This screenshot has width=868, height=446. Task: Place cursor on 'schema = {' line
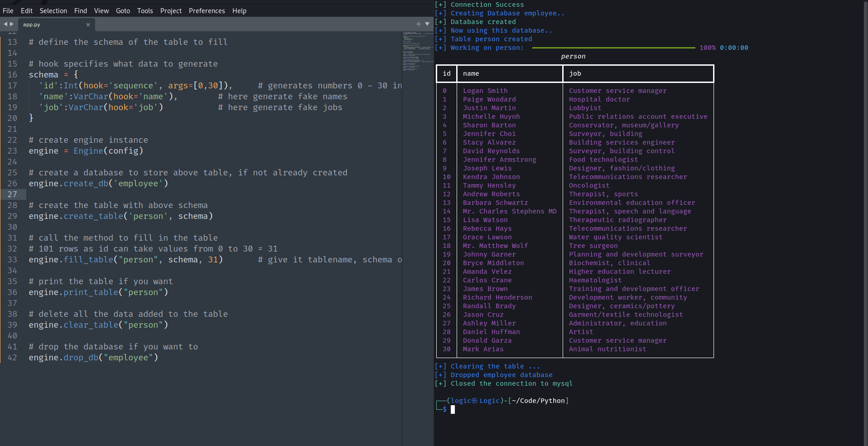point(53,75)
